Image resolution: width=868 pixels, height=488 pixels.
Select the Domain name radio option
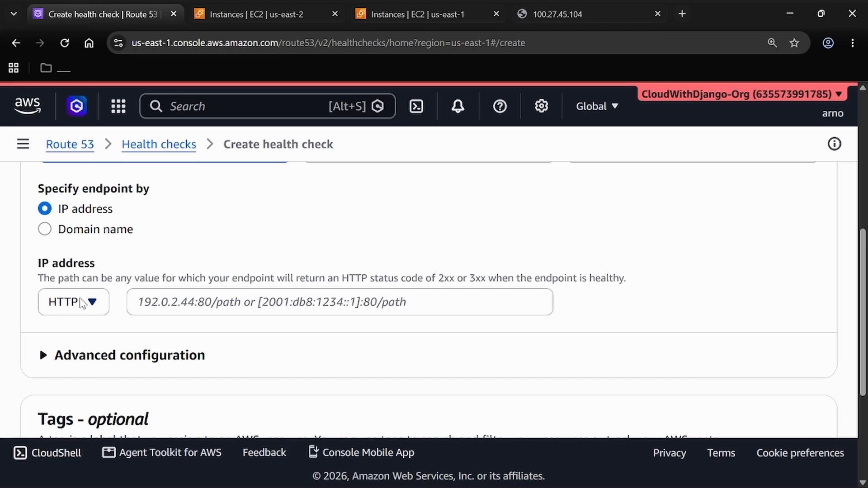[45, 229]
